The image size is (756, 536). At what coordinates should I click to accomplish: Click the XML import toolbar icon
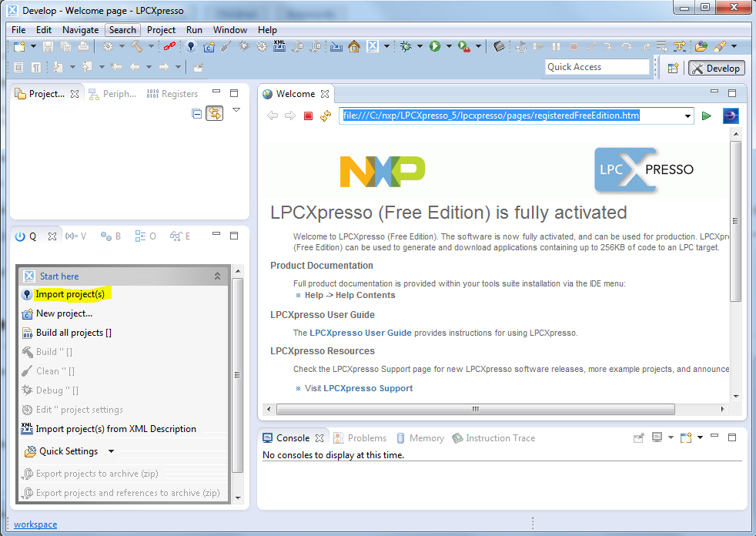279,46
